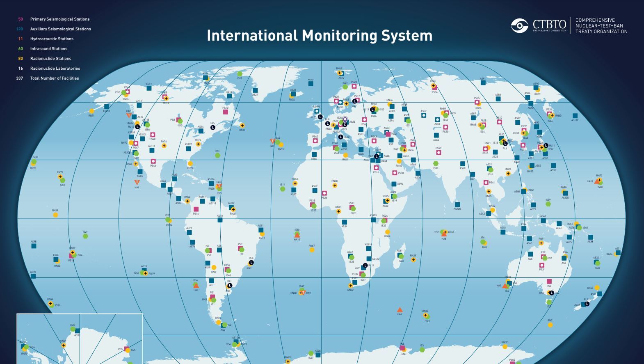This screenshot has height=364, width=644.
Task: Select the IS38 infrasound station marker
Action: (x=436, y=163)
